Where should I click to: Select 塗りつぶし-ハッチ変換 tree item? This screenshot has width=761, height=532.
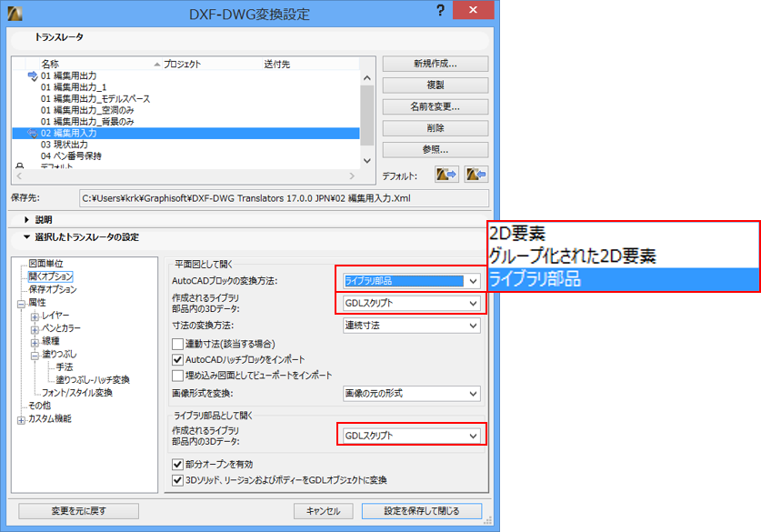(x=93, y=380)
